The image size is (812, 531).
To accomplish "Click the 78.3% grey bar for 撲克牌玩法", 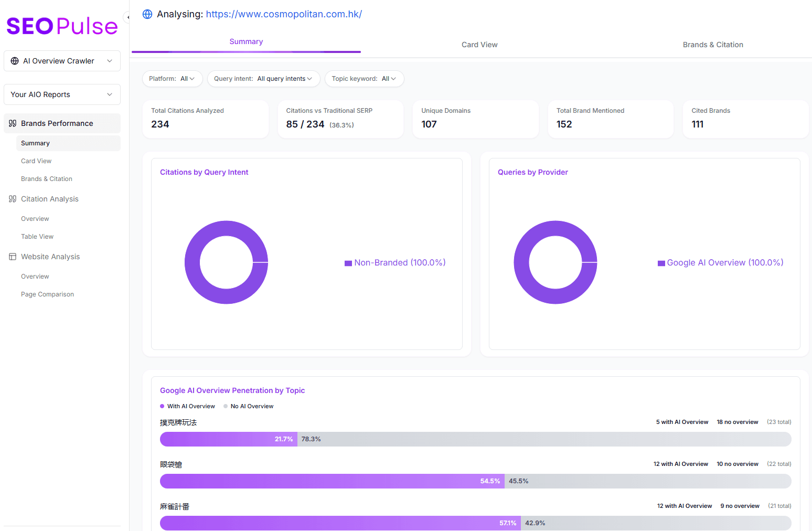I will pyautogui.click(x=544, y=439).
